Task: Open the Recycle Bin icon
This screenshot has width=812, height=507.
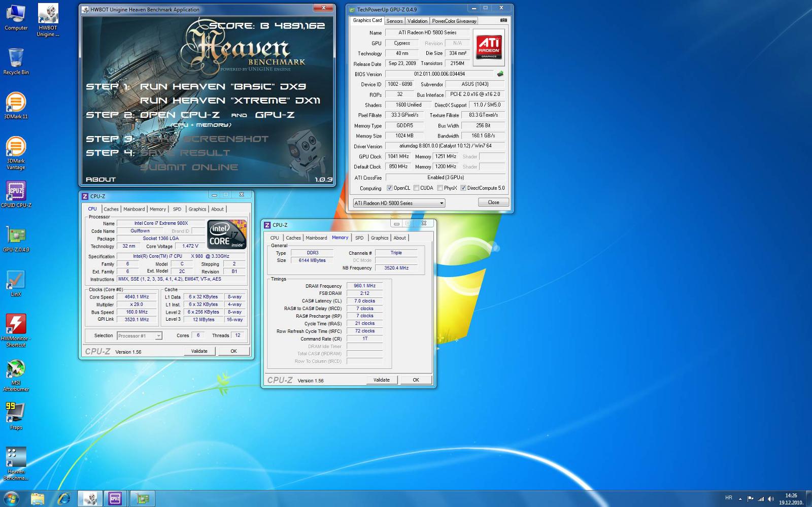Action: pos(16,61)
